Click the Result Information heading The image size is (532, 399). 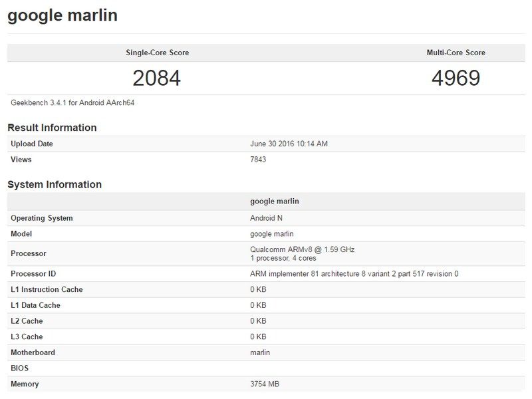(52, 128)
